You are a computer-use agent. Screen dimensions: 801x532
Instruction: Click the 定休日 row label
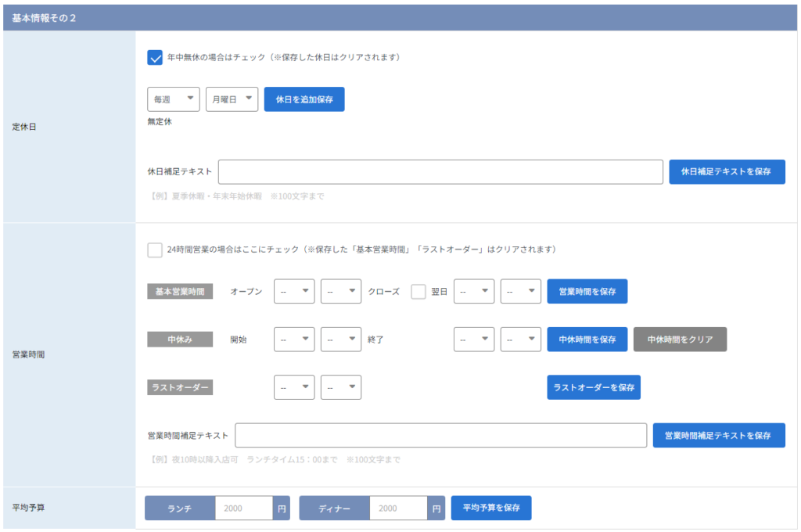tap(24, 127)
